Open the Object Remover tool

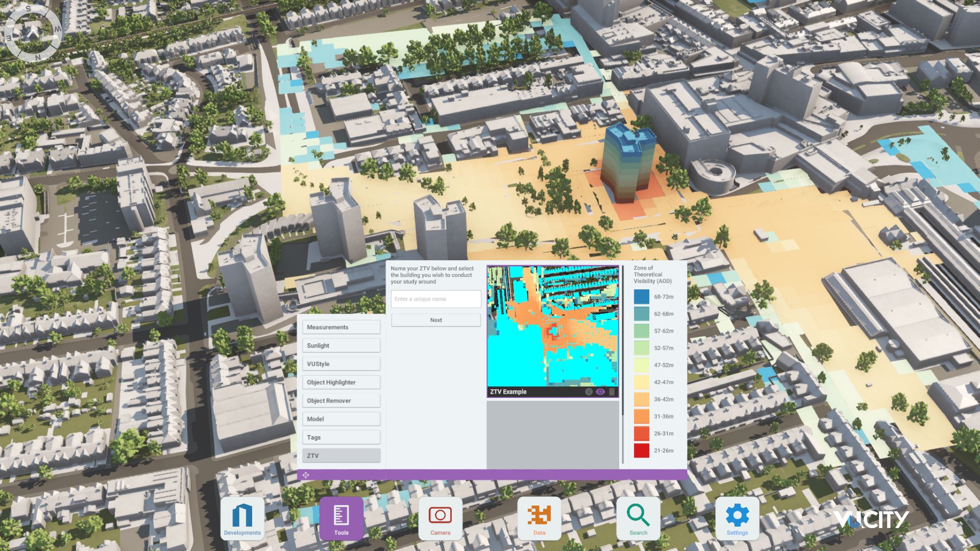click(x=341, y=400)
